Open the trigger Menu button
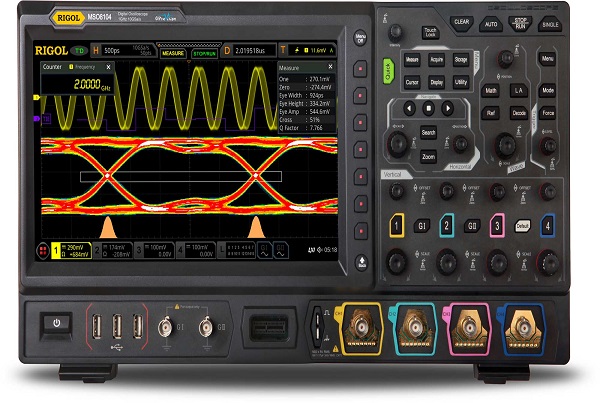 coord(547,59)
